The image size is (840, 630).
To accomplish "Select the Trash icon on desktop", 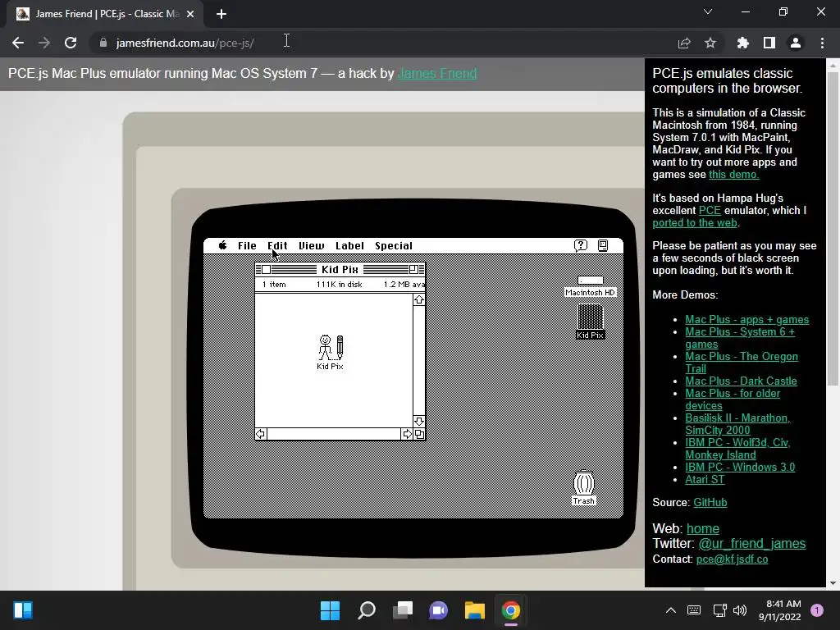I will point(583,488).
